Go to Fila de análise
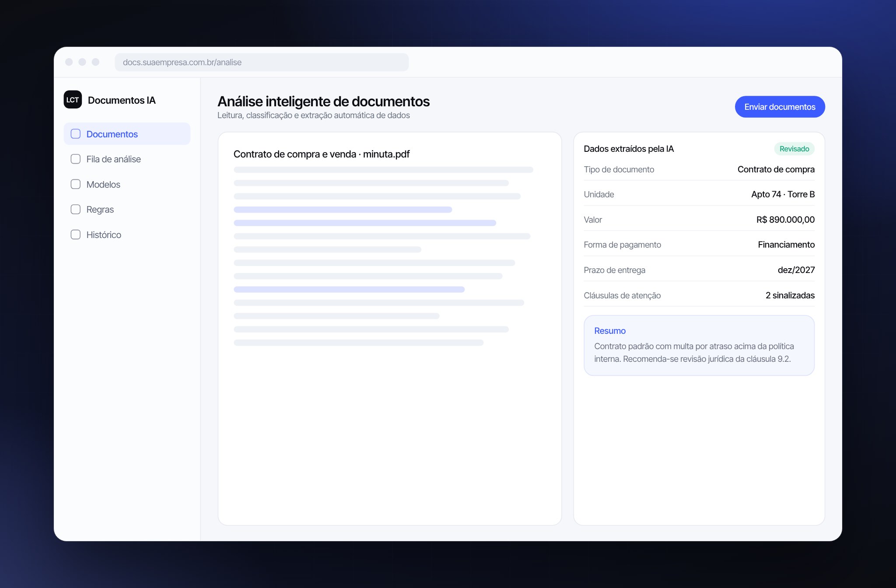 click(127, 159)
